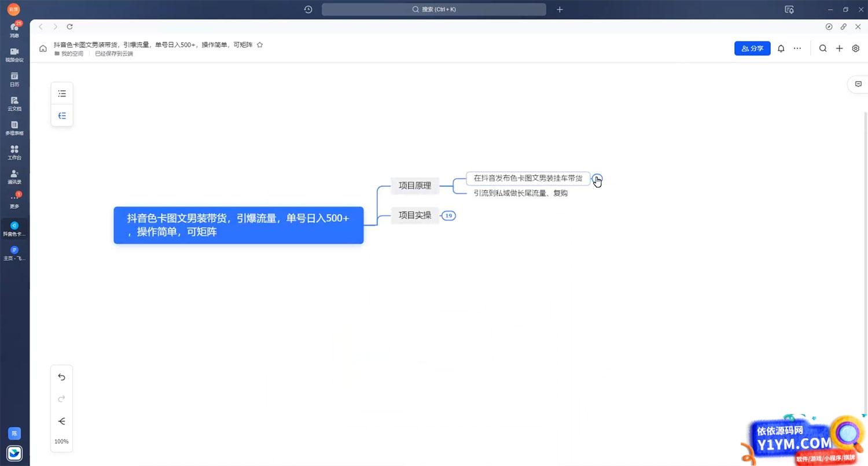Click the blue 分享 share button

coord(752,49)
